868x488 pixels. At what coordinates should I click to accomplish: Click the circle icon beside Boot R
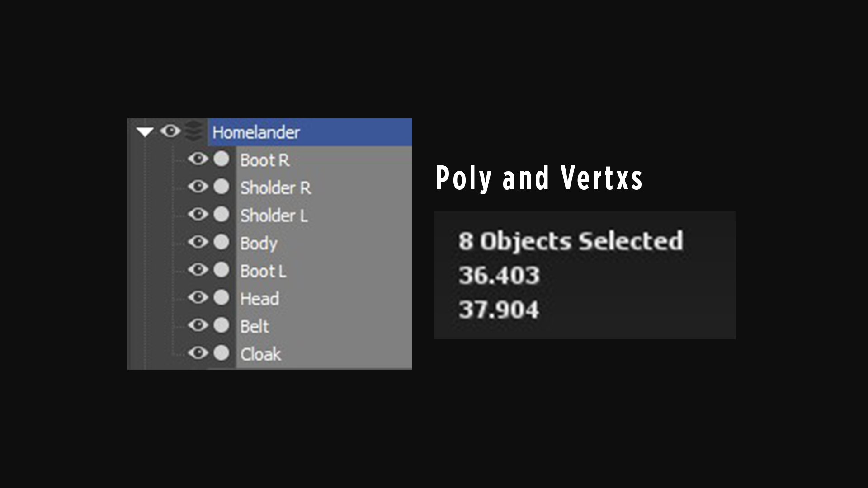pos(222,159)
